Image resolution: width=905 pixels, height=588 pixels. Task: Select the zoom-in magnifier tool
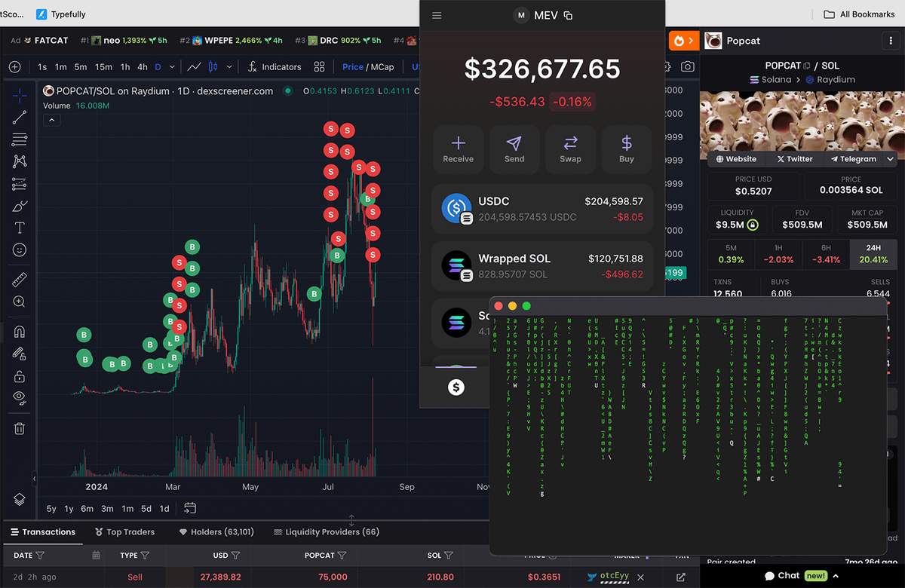[20, 302]
